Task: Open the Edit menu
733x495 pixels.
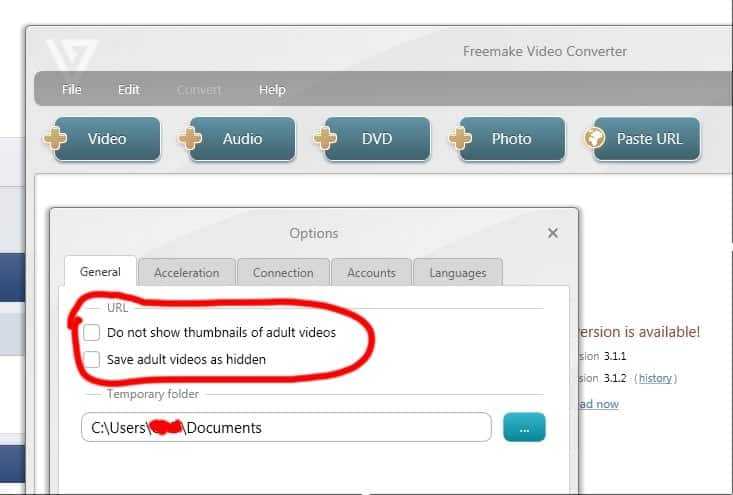Action: click(129, 89)
